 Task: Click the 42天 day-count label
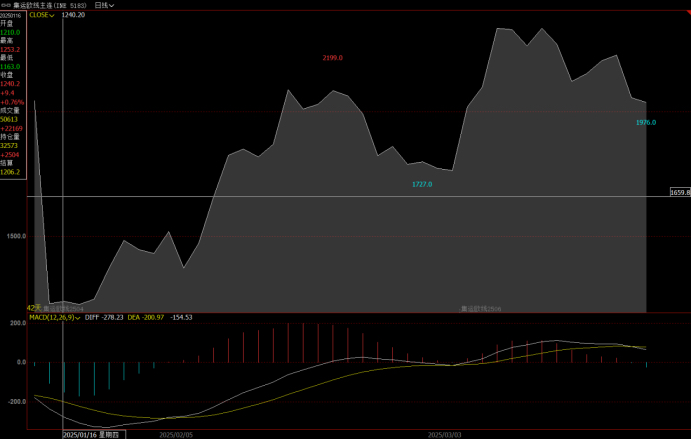[33, 308]
